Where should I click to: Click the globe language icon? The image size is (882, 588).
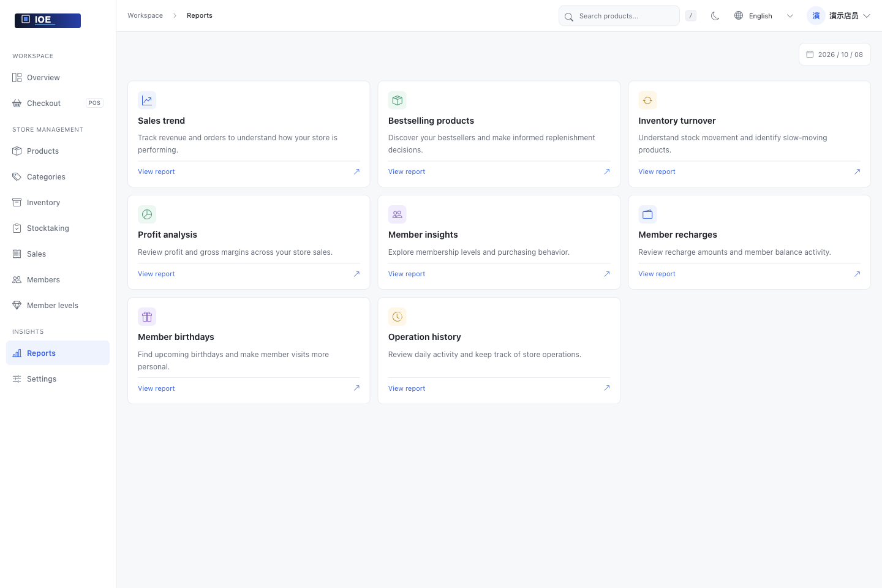(739, 15)
